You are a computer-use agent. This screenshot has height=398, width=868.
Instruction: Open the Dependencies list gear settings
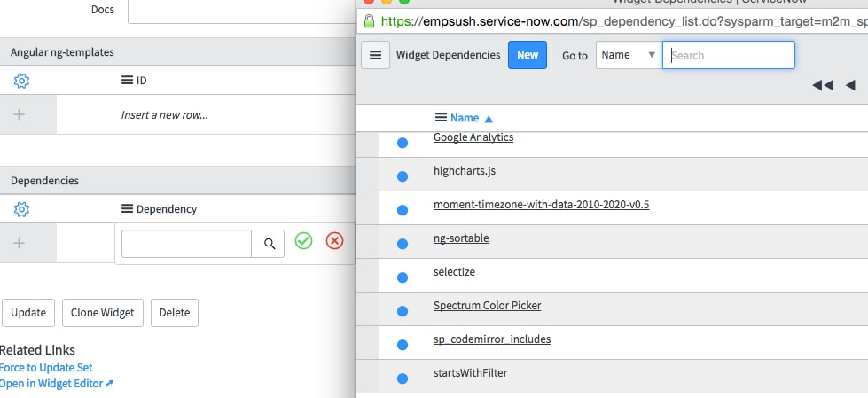coord(21,209)
